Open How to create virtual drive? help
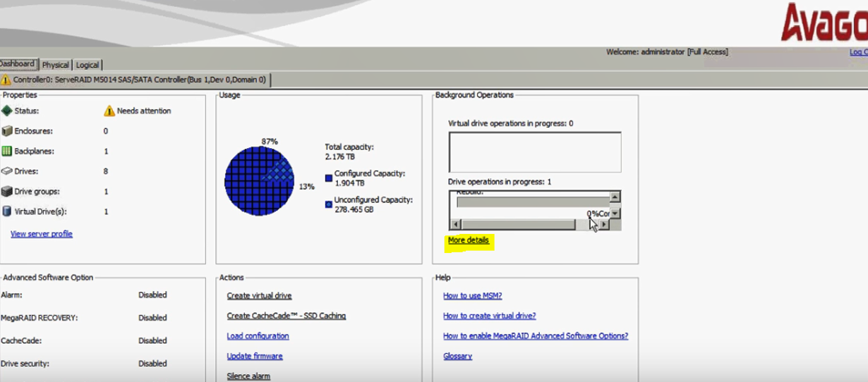The image size is (868, 382). point(489,316)
